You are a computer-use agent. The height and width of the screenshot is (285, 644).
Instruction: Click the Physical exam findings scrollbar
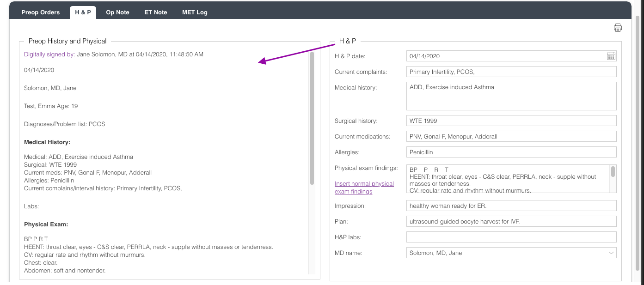coord(613,172)
